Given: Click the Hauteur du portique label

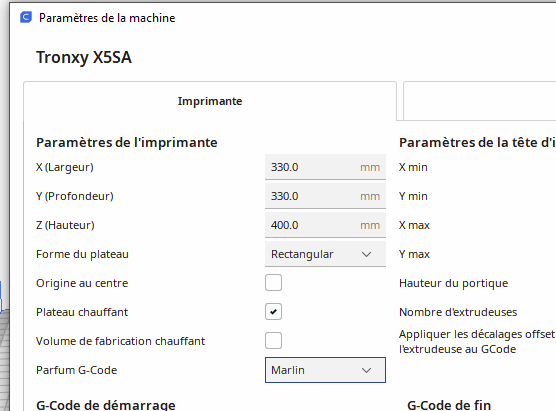Looking at the screenshot, I should pyautogui.click(x=454, y=283).
